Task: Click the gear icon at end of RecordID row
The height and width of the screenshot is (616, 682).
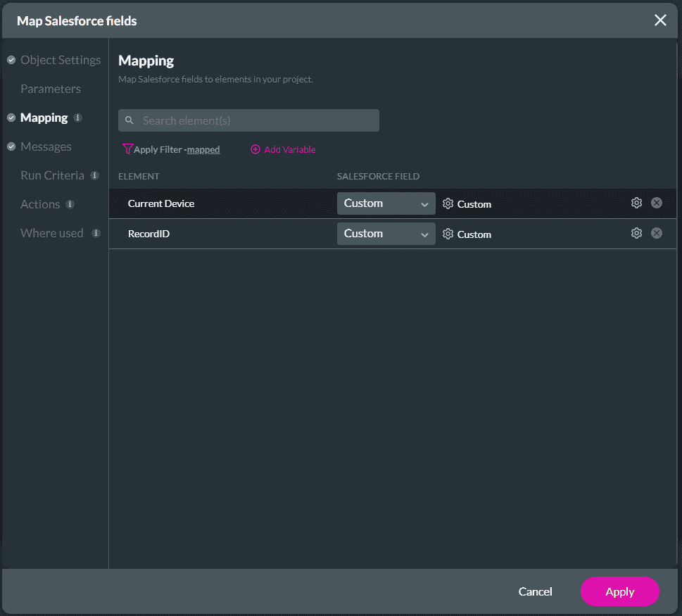Action: coord(636,232)
